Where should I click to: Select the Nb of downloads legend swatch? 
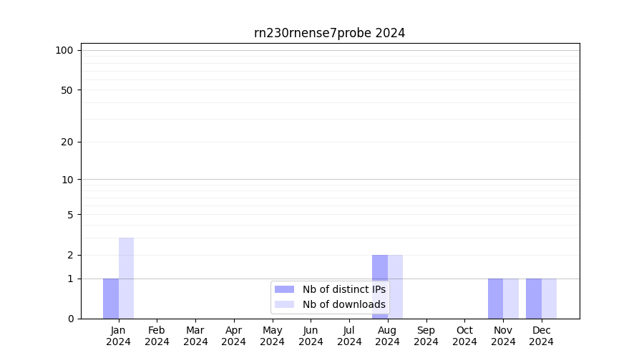284,304
